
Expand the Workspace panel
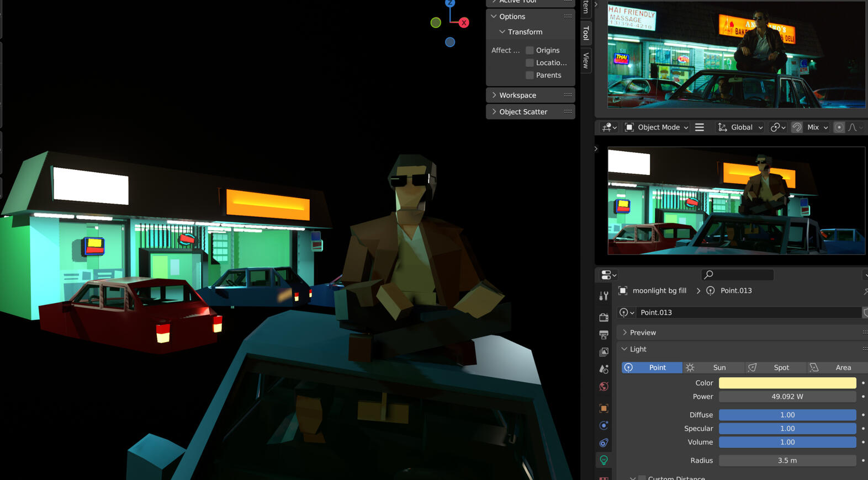[517, 95]
